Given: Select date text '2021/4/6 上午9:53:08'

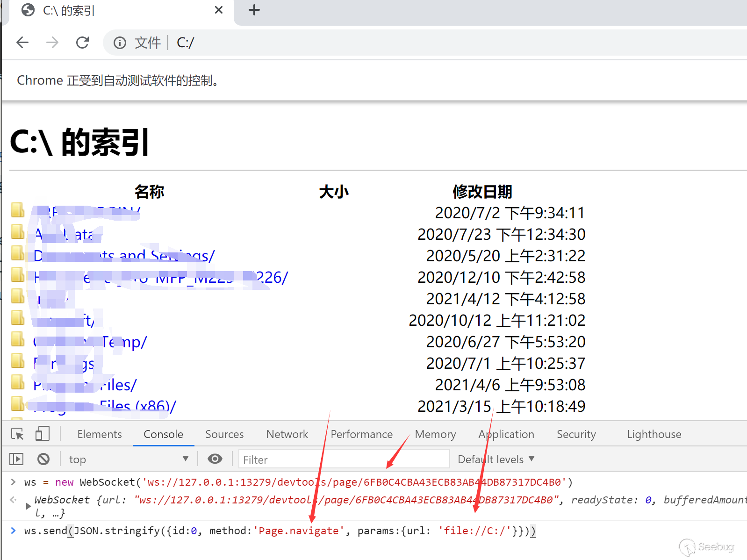Looking at the screenshot, I should pyautogui.click(x=510, y=385).
